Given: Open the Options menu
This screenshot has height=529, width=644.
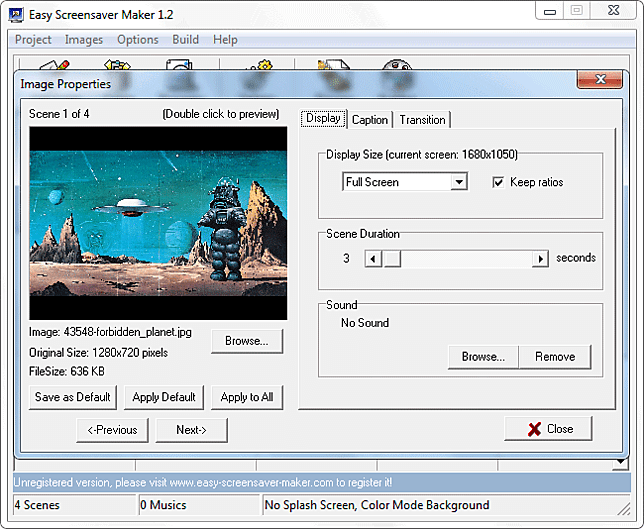Looking at the screenshot, I should pyautogui.click(x=138, y=39).
